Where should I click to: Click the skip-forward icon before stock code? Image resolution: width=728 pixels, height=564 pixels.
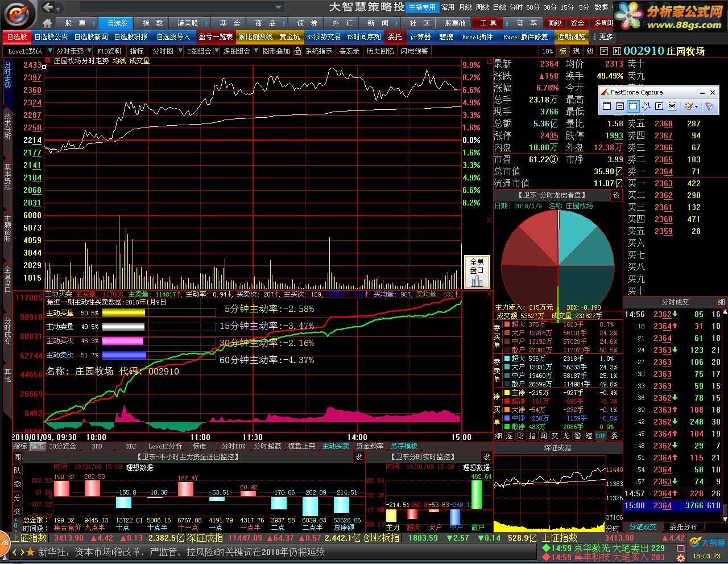pos(617,51)
